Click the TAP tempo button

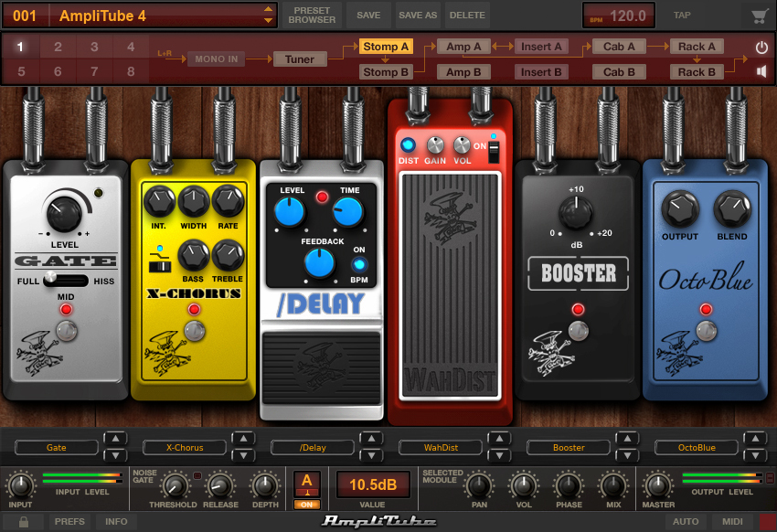[x=682, y=15]
